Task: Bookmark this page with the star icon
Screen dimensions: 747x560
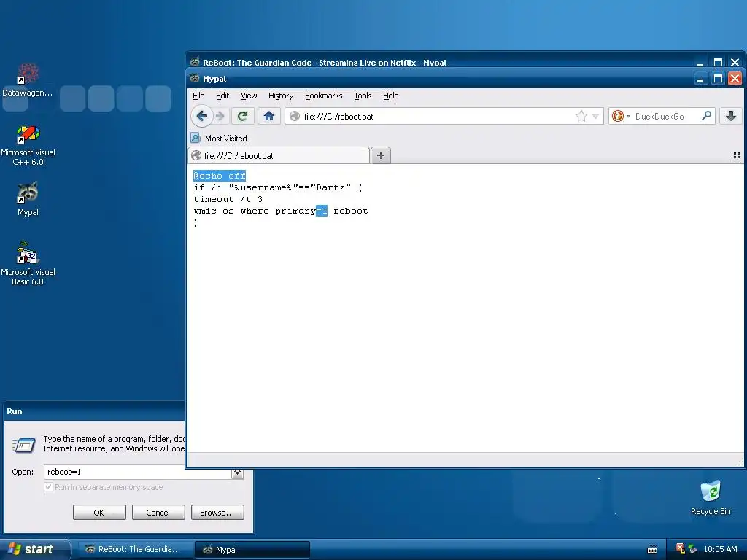Action: click(581, 116)
